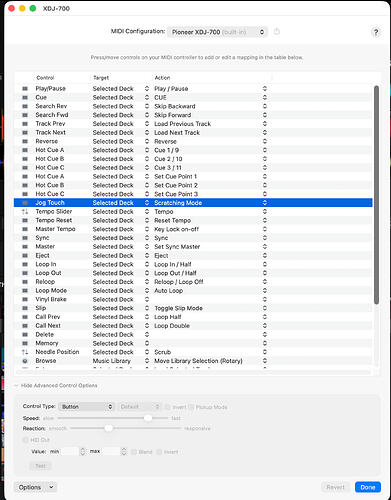Select the Call Next mapping row

tap(193, 326)
